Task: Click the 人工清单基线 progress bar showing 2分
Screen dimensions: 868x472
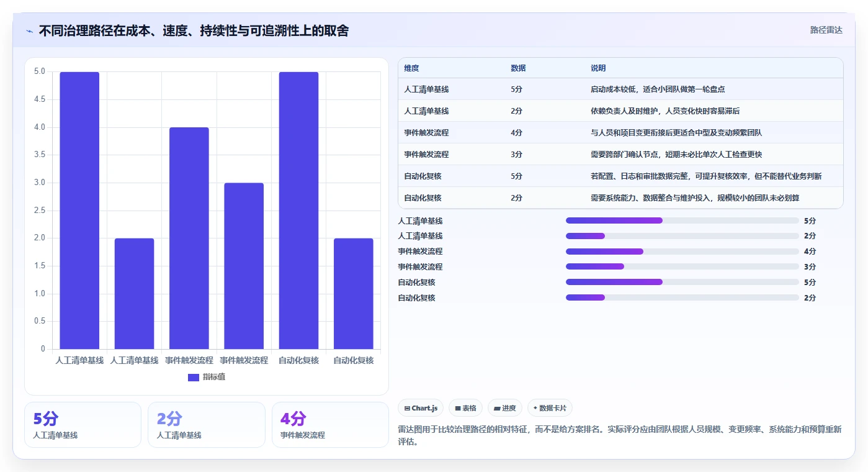Action: tap(682, 236)
